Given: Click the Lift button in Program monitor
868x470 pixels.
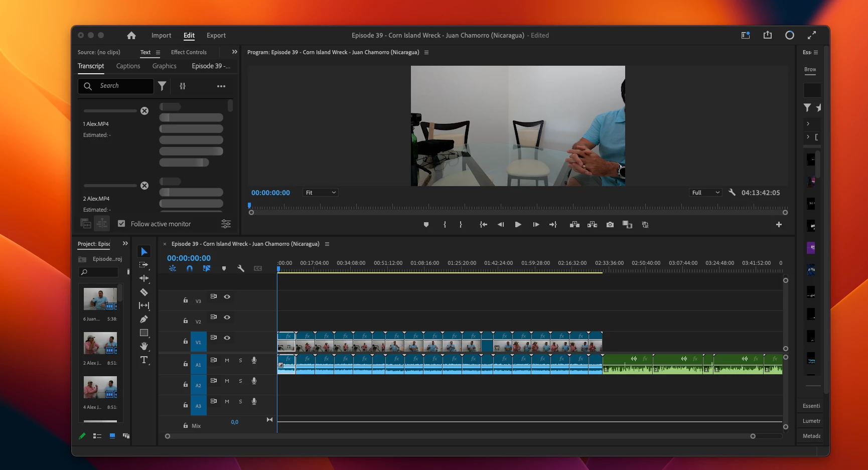Looking at the screenshot, I should pos(575,225).
